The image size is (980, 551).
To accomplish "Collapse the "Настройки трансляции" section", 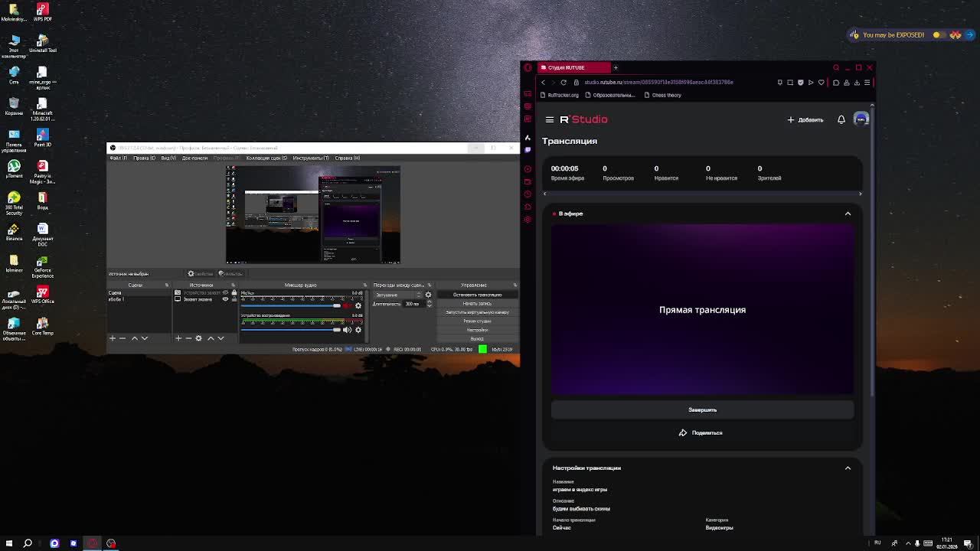I will click(848, 468).
